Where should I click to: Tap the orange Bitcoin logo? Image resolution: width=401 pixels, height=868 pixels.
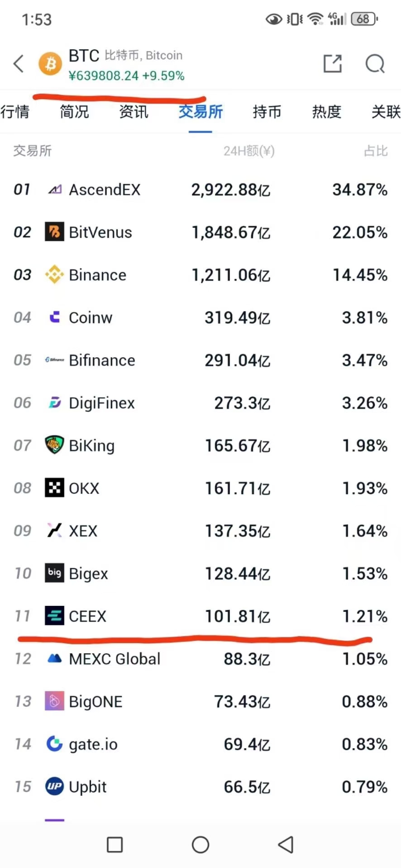[x=50, y=64]
